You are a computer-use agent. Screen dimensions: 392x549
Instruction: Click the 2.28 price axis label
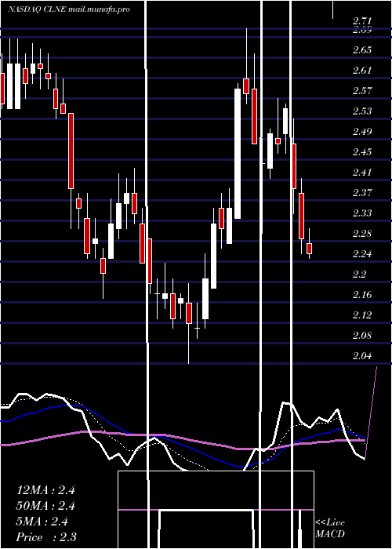click(362, 233)
